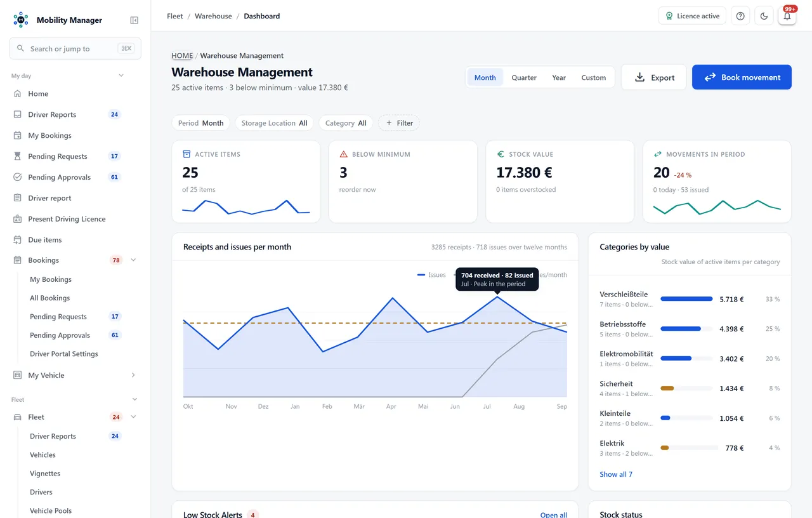Click the Export download icon
812x518 pixels.
pos(640,77)
